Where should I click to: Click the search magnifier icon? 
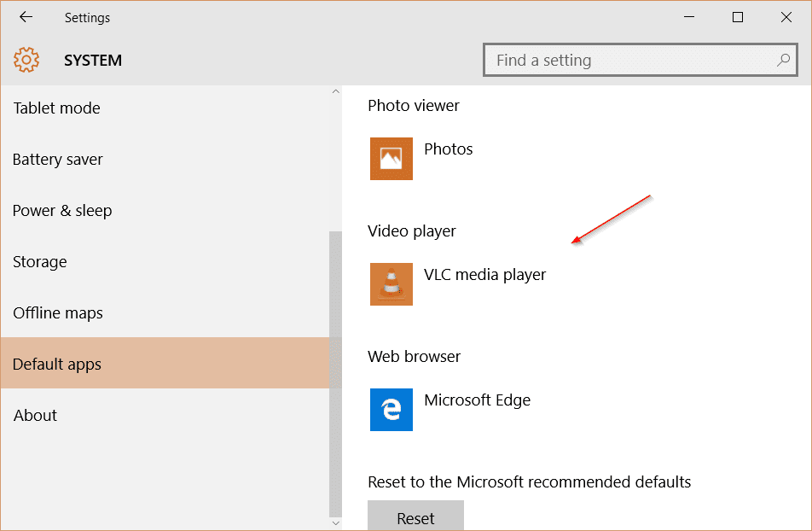(783, 61)
